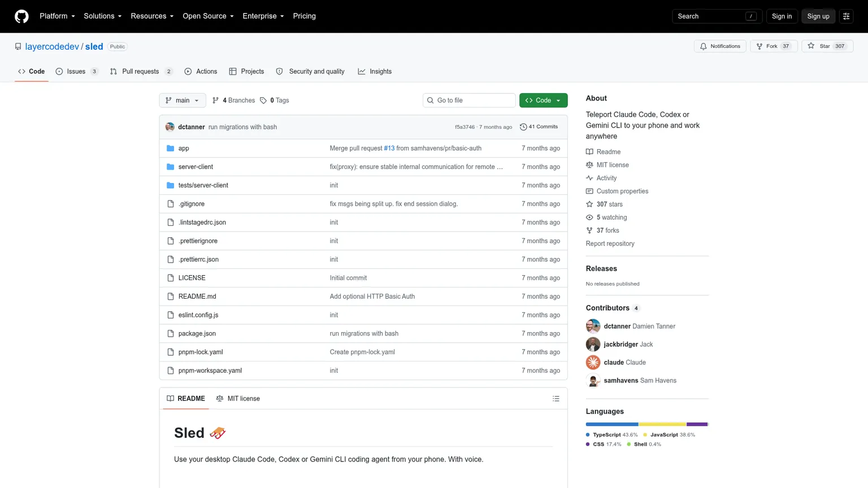
Task: Click the eye icon beside 5 watching
Action: (589, 217)
